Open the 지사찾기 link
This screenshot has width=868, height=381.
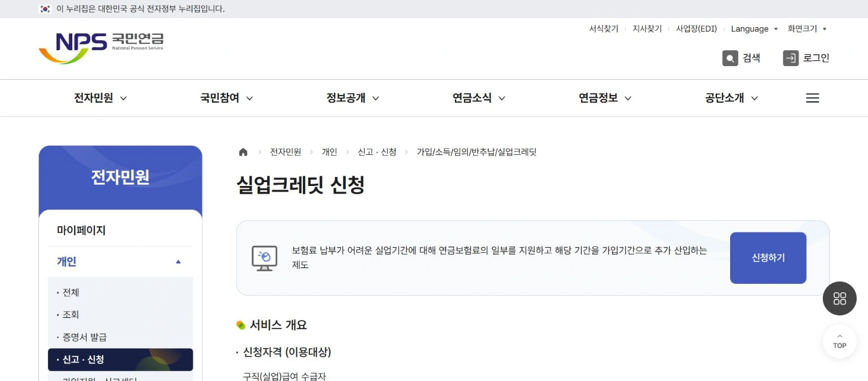click(x=647, y=29)
